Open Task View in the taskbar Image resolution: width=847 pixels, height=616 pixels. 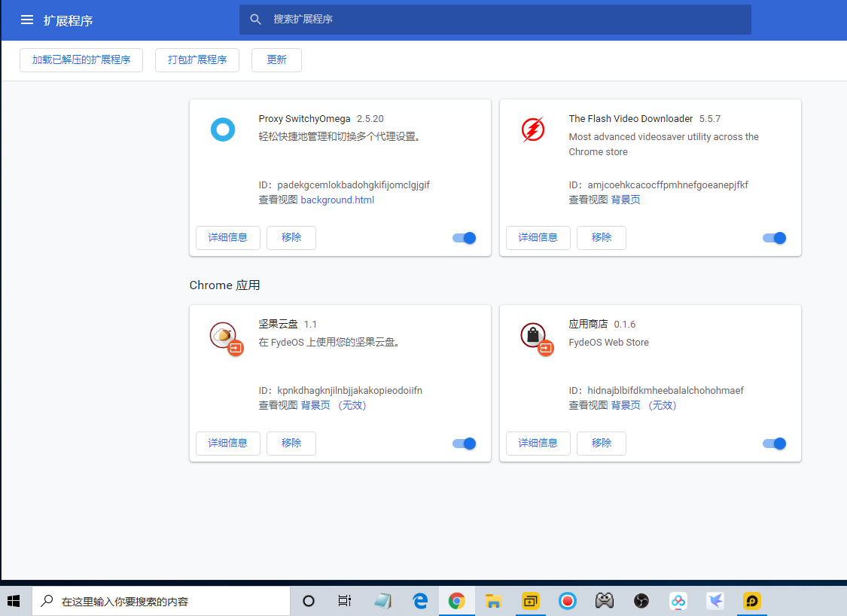pos(344,601)
